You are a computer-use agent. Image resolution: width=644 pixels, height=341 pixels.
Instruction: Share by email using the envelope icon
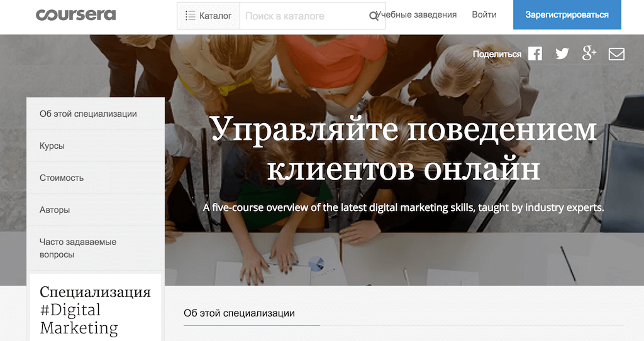point(616,54)
